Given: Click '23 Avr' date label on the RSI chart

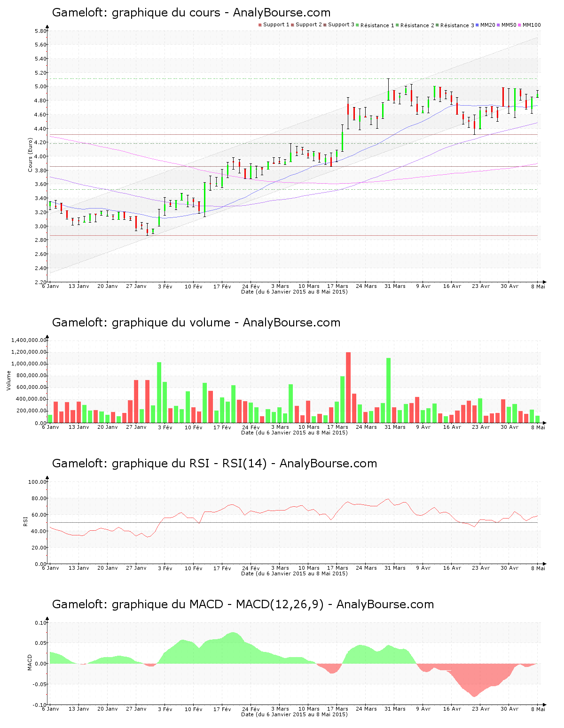Looking at the screenshot, I should [x=481, y=568].
